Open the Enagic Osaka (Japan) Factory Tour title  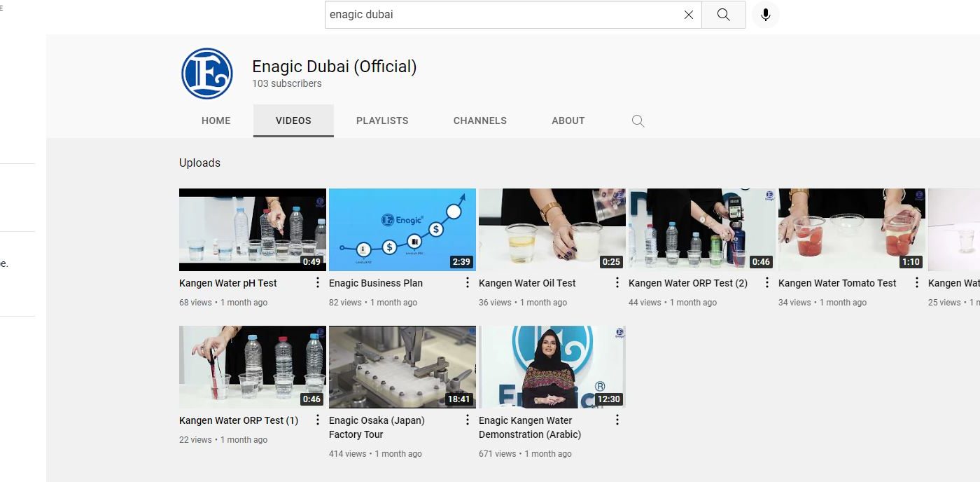[x=377, y=427]
